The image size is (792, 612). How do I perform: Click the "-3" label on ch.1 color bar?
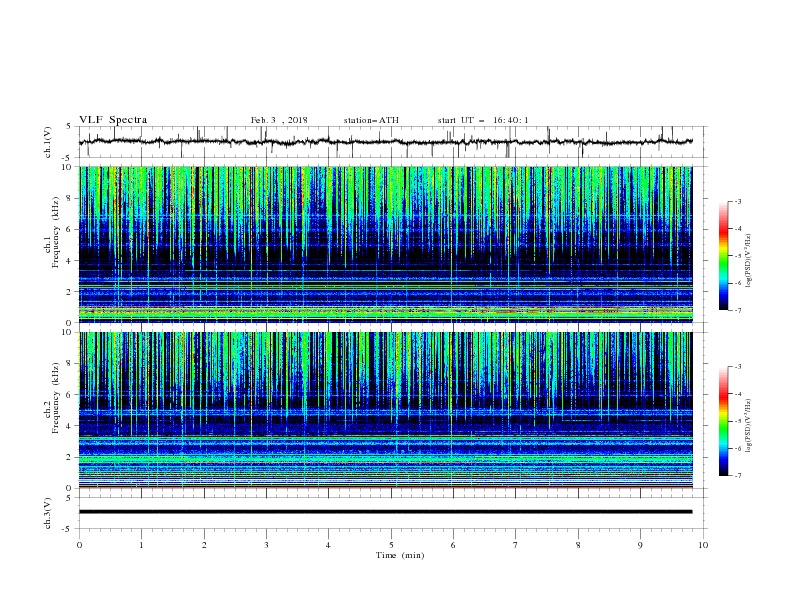click(738, 201)
